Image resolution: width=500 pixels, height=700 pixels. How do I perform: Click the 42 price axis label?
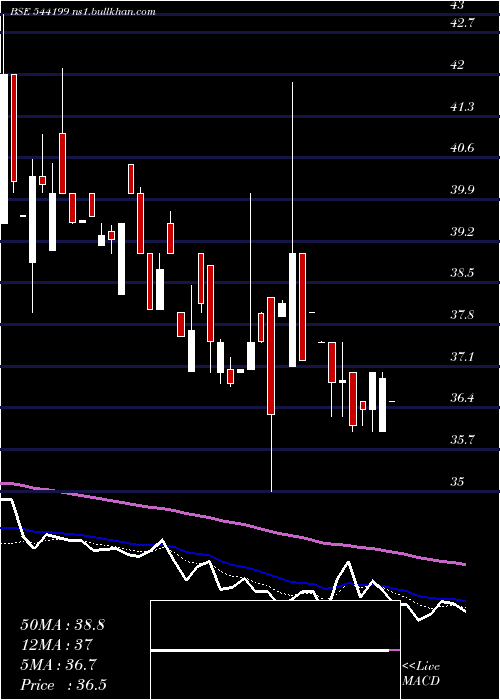click(x=457, y=65)
